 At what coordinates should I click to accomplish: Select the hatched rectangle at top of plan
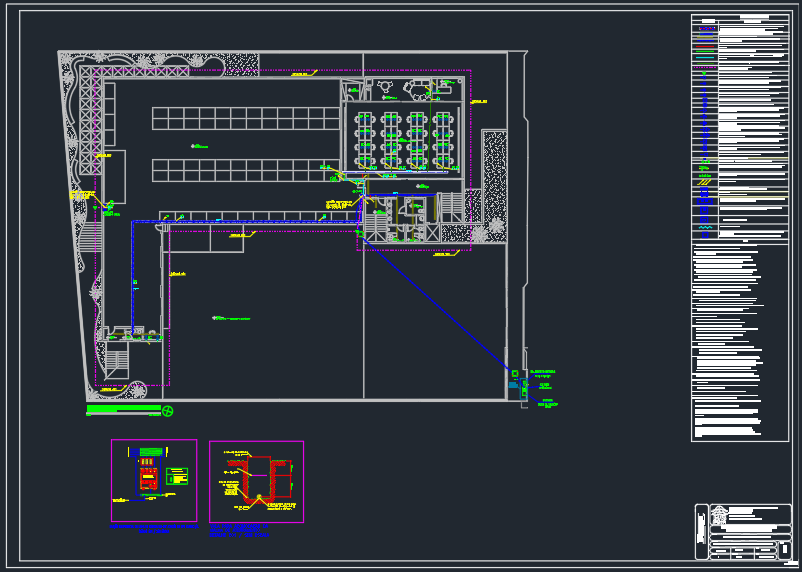tap(241, 64)
